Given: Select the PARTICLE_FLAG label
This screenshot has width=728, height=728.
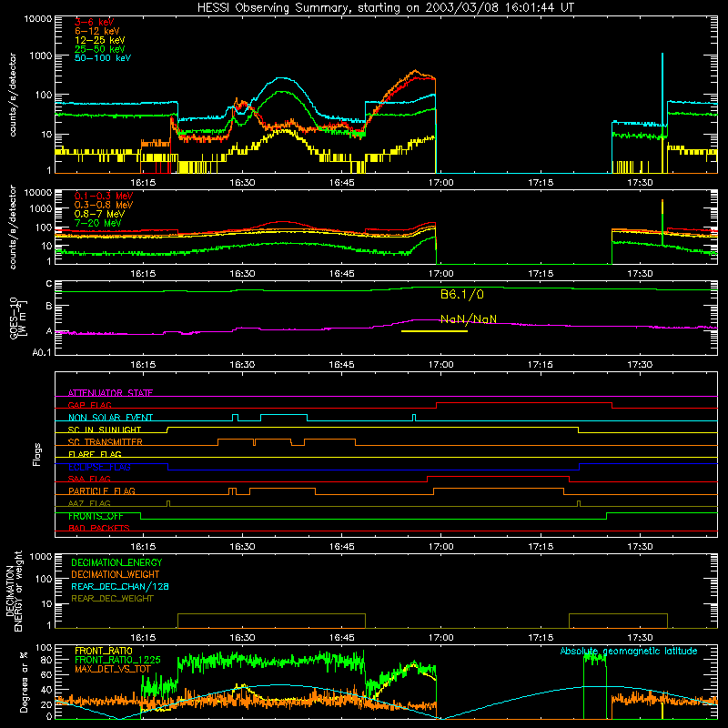Looking at the screenshot, I should pyautogui.click(x=102, y=491).
